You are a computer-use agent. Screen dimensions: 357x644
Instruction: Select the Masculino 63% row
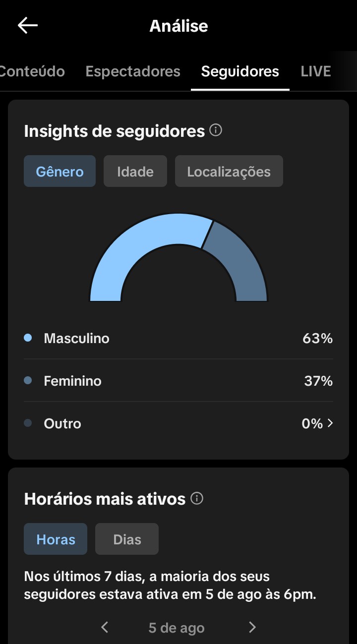178,339
